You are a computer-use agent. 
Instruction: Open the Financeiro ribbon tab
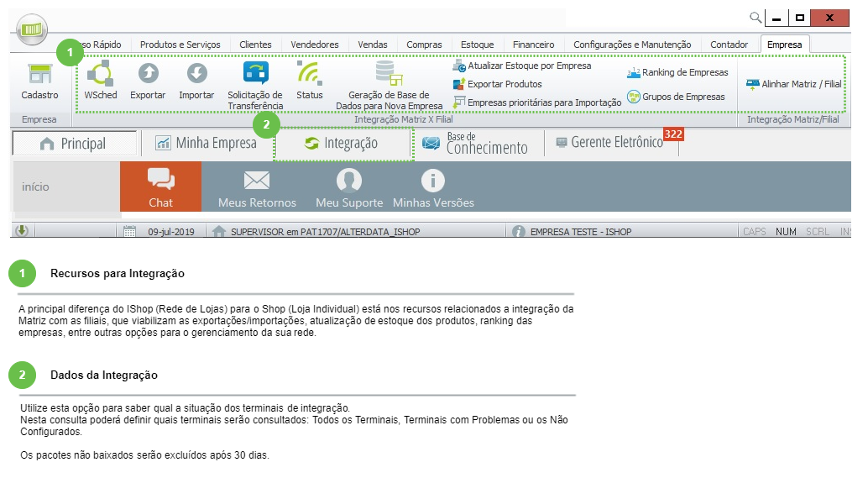click(533, 45)
